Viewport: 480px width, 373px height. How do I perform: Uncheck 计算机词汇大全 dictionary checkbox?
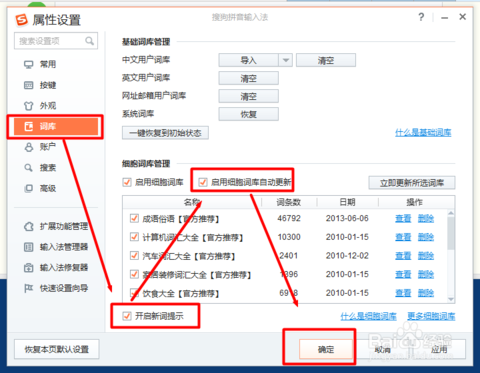point(134,237)
